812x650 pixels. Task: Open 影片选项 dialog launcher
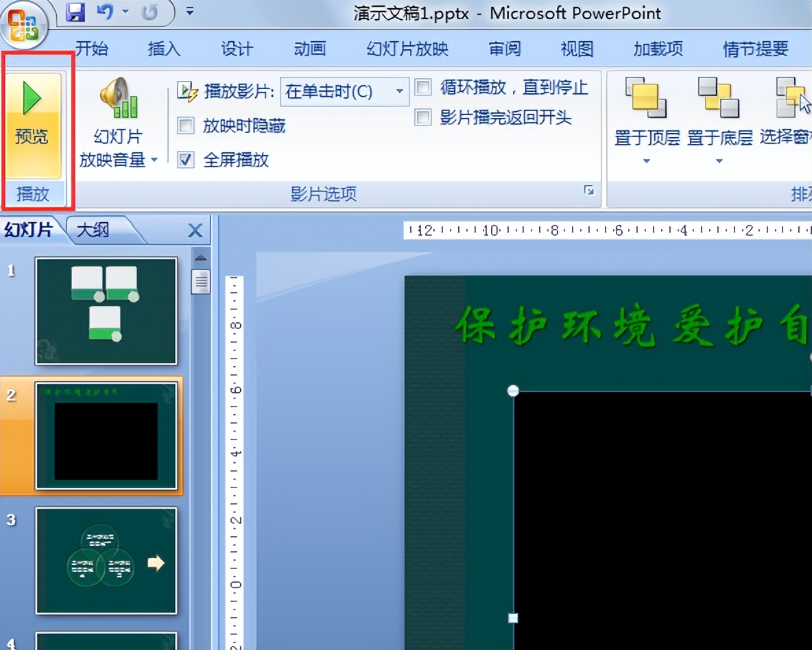(589, 191)
